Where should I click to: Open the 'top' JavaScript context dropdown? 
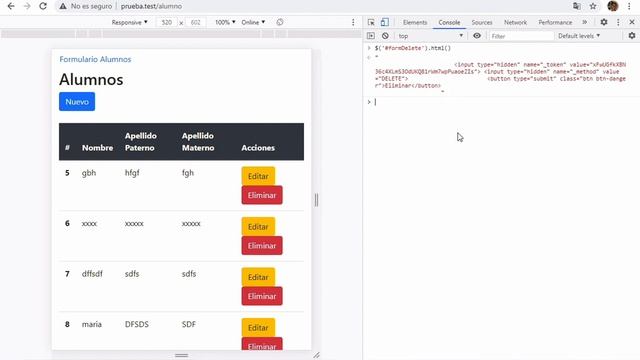coord(431,36)
